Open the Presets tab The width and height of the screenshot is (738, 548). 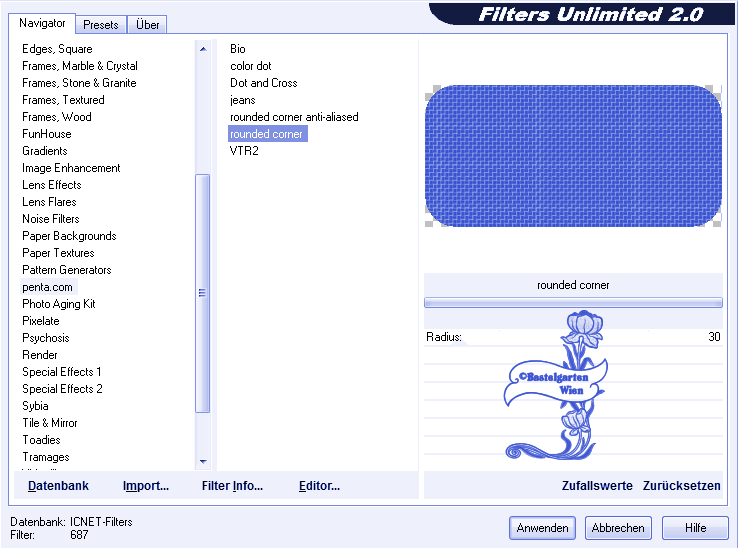point(101,24)
